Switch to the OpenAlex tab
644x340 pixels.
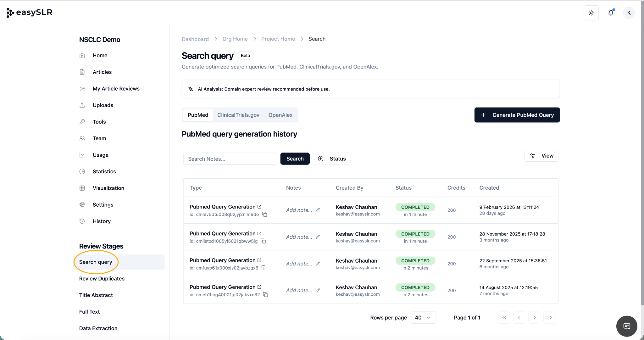pos(280,115)
